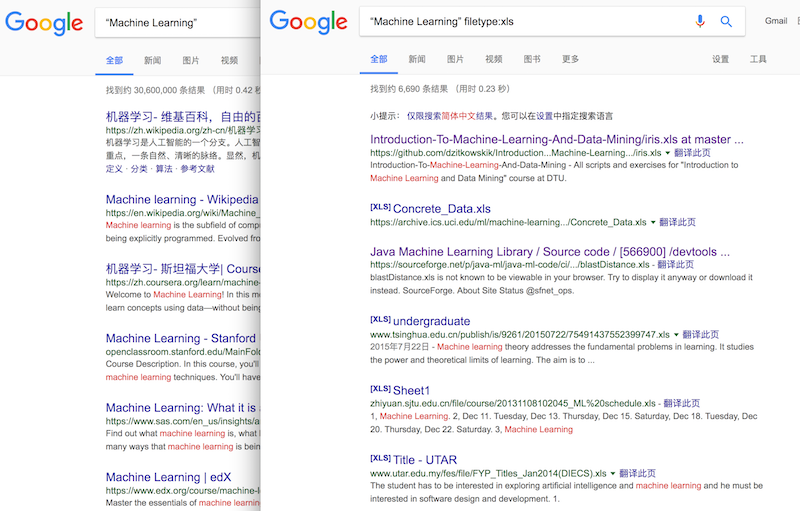Click the archive.ics.uci.edu URL text
Viewport: 800px width, 511px height.
point(508,222)
